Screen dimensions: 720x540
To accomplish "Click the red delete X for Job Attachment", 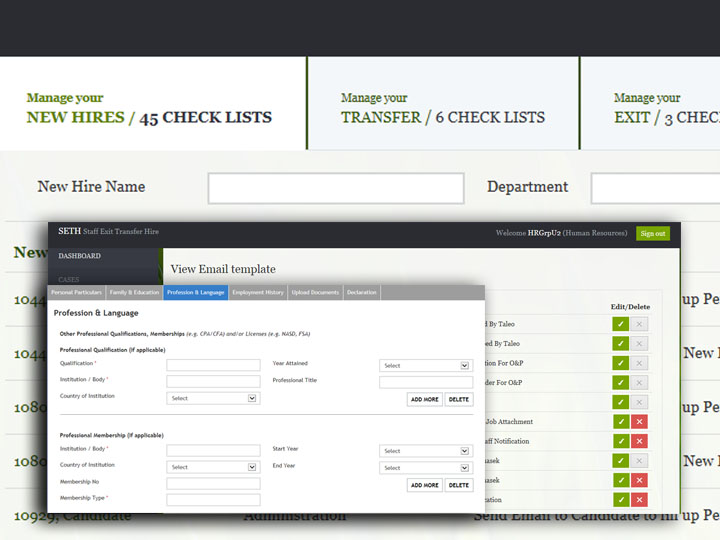I will [640, 422].
